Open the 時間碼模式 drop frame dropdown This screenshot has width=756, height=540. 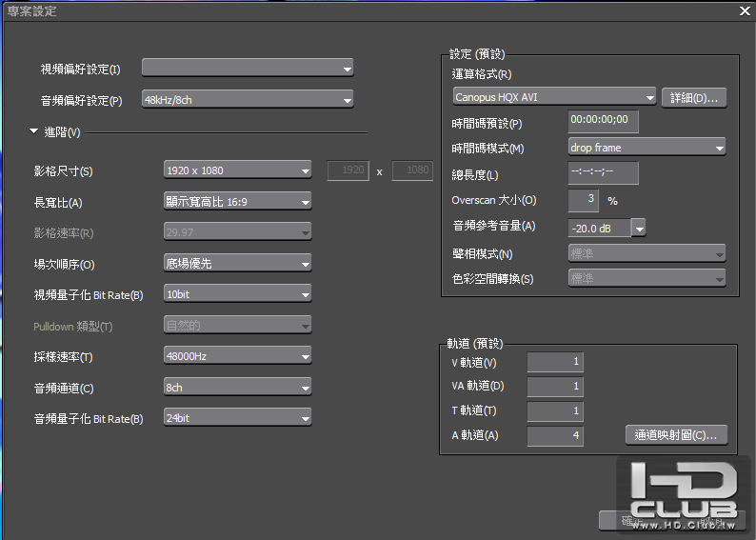click(x=647, y=148)
